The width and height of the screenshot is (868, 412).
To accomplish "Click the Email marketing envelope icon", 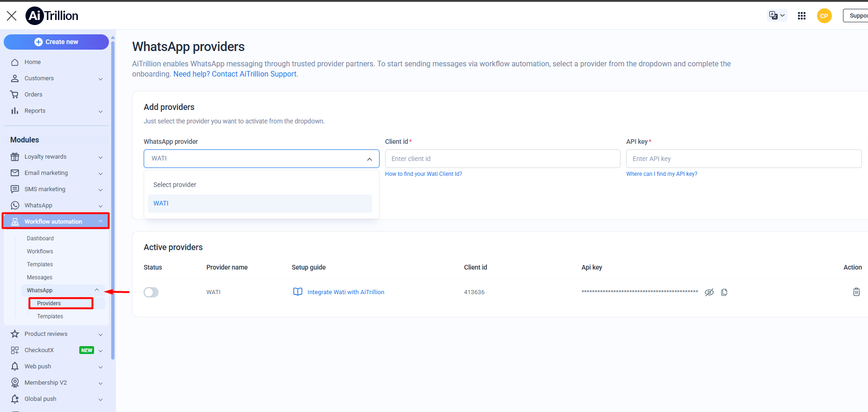I will click(15, 173).
